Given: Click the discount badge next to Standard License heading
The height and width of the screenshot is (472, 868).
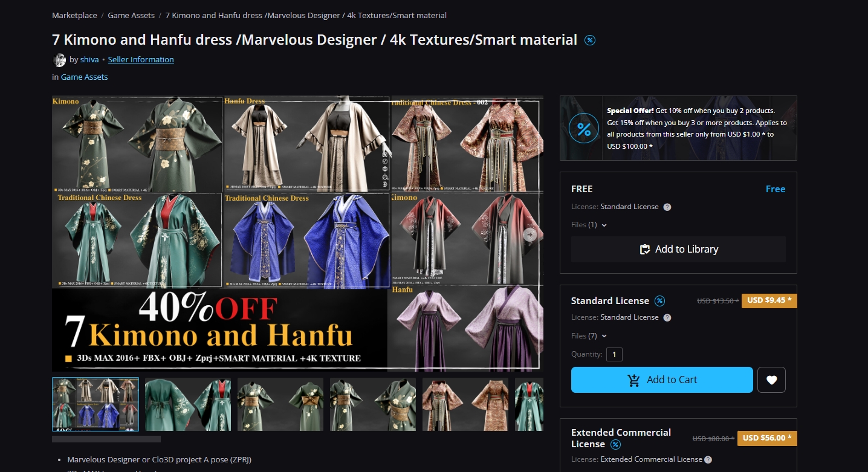Looking at the screenshot, I should pyautogui.click(x=660, y=301).
